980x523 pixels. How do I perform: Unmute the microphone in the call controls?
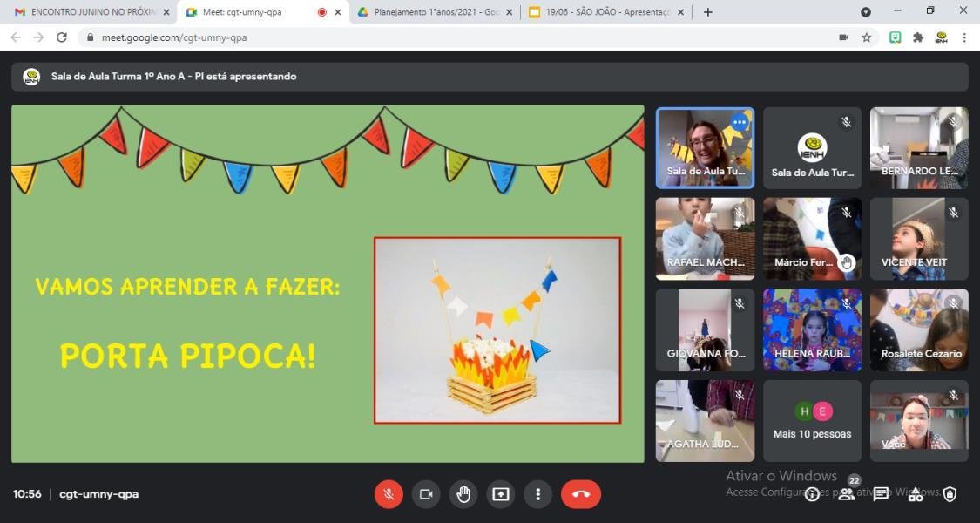tap(389, 494)
